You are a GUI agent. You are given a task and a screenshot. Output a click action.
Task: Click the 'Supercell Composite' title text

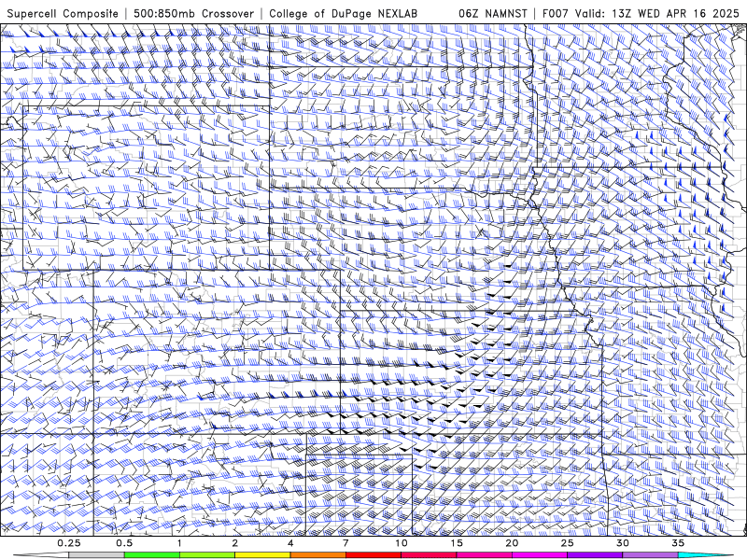click(63, 13)
